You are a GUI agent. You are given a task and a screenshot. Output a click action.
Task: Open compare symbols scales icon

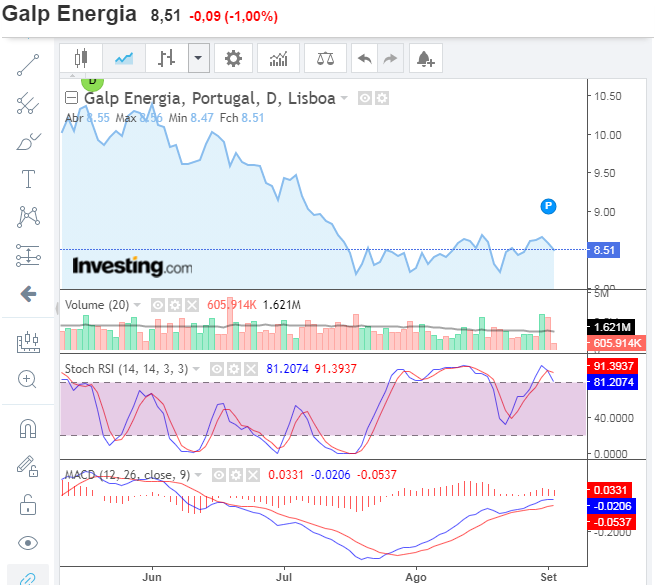click(x=325, y=58)
